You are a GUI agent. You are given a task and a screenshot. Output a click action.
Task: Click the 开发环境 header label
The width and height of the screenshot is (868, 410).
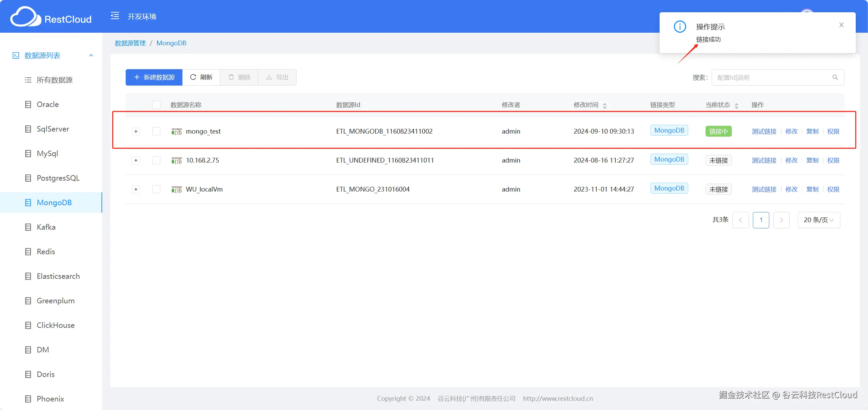pyautogui.click(x=142, y=16)
